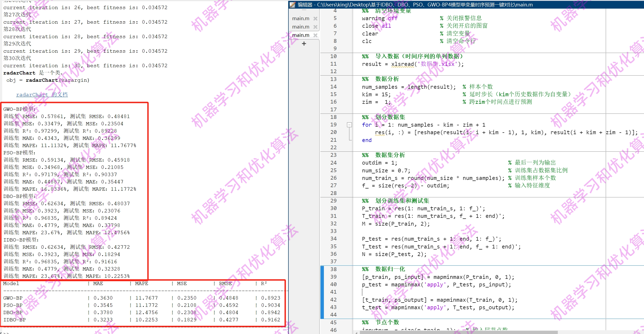Add a new editor tab with plus

pyautogui.click(x=304, y=44)
